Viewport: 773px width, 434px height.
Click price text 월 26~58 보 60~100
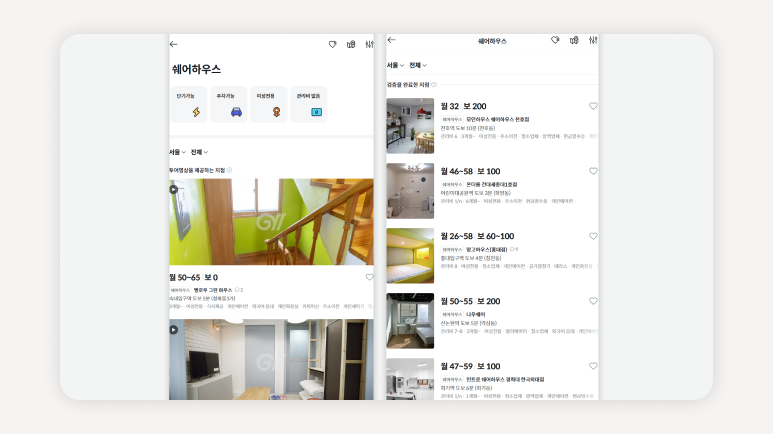point(477,236)
